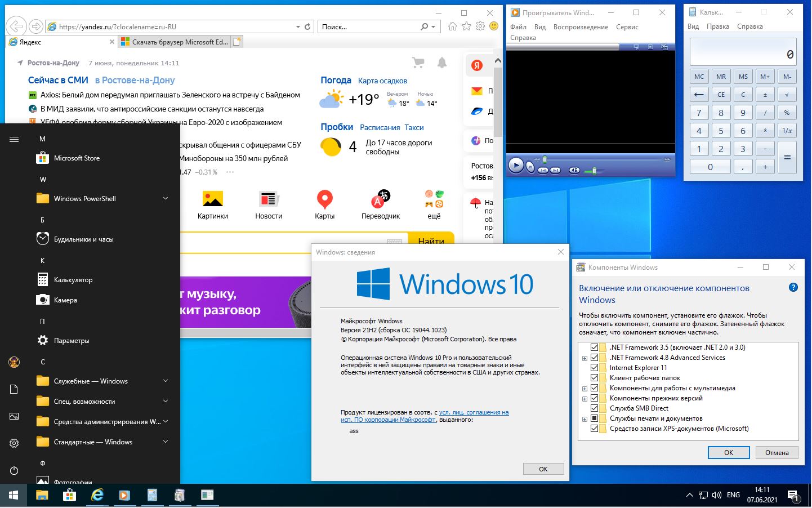
Task: Click the IE refresh icon
Action: click(x=307, y=26)
